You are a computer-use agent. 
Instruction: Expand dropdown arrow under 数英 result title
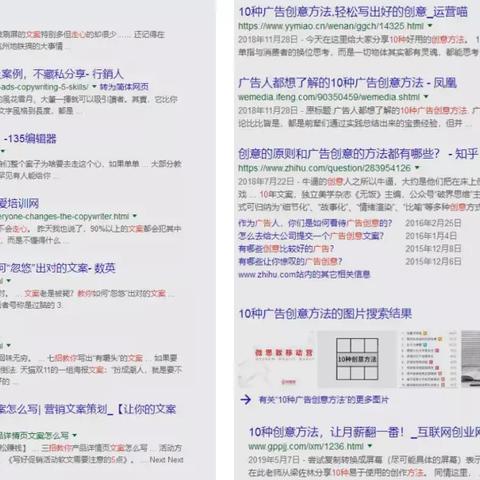tap(8, 281)
